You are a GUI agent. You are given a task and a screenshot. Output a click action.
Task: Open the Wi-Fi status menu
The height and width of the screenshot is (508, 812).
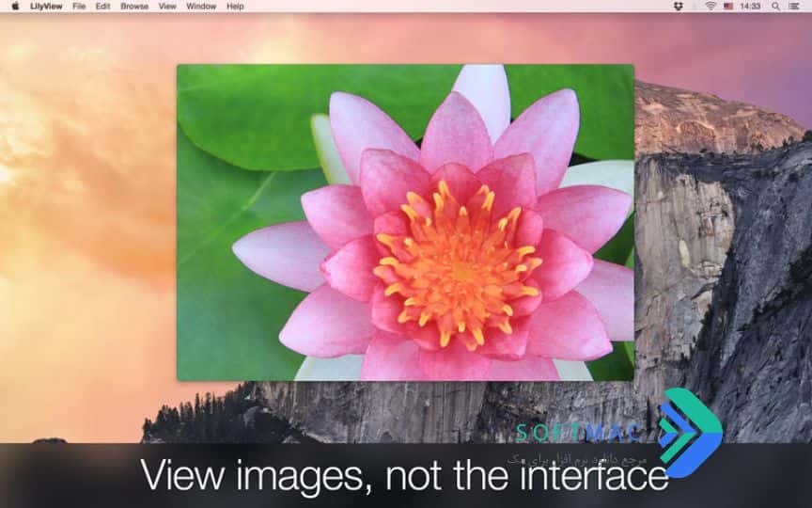710,7
